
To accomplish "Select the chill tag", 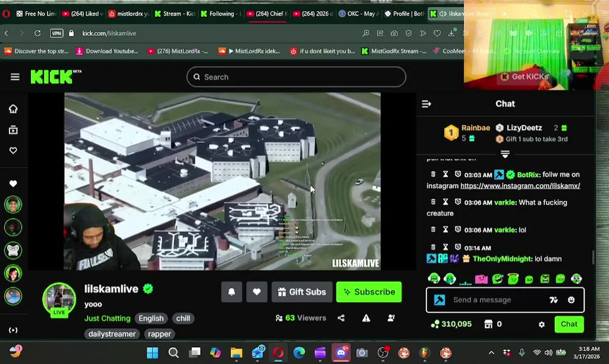I will pos(183,318).
